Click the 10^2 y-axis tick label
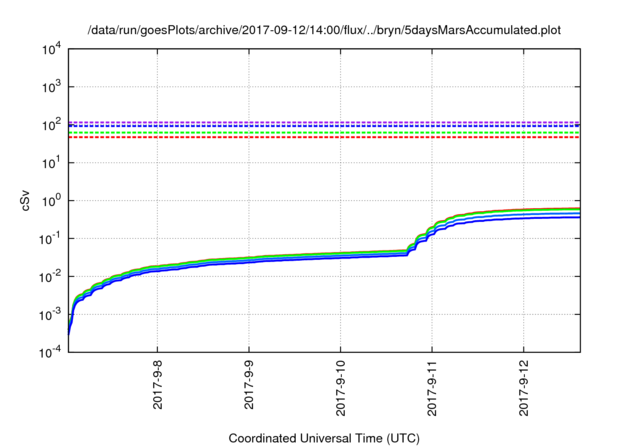Screen dimensions: 640x448 coord(52,125)
